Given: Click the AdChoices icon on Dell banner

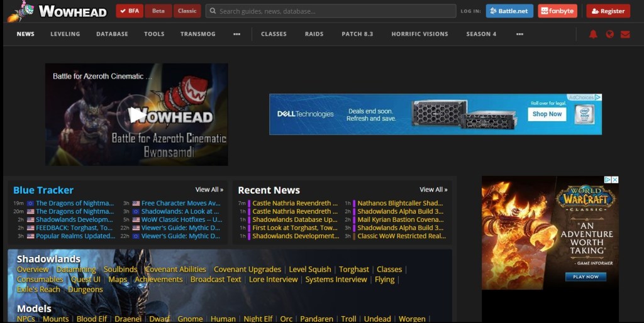Looking at the screenshot, I should (597, 97).
